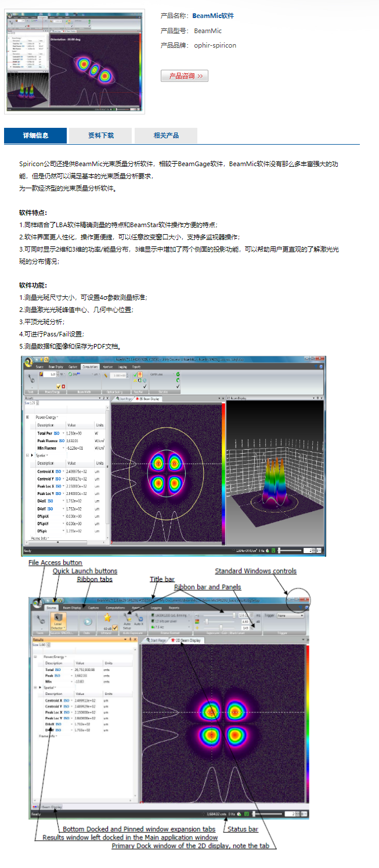Select Computations ribbon tab in 3D-display screenshot
The image size is (379, 868).
click(x=90, y=367)
